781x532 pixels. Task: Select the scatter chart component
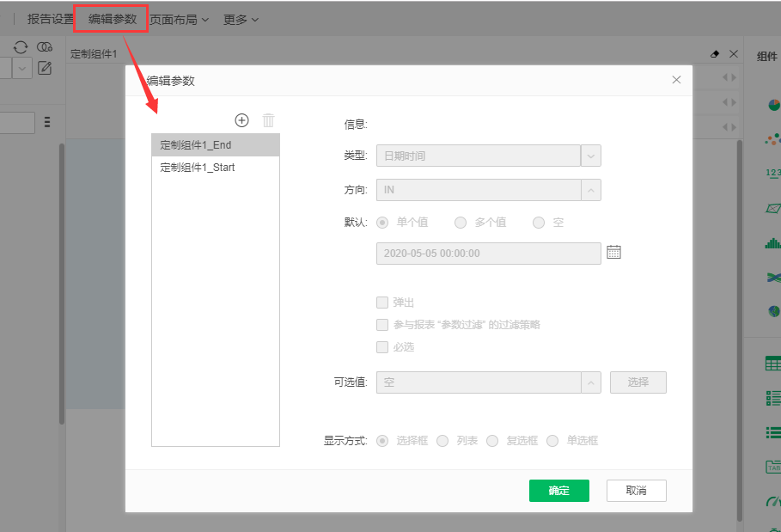tap(772, 139)
